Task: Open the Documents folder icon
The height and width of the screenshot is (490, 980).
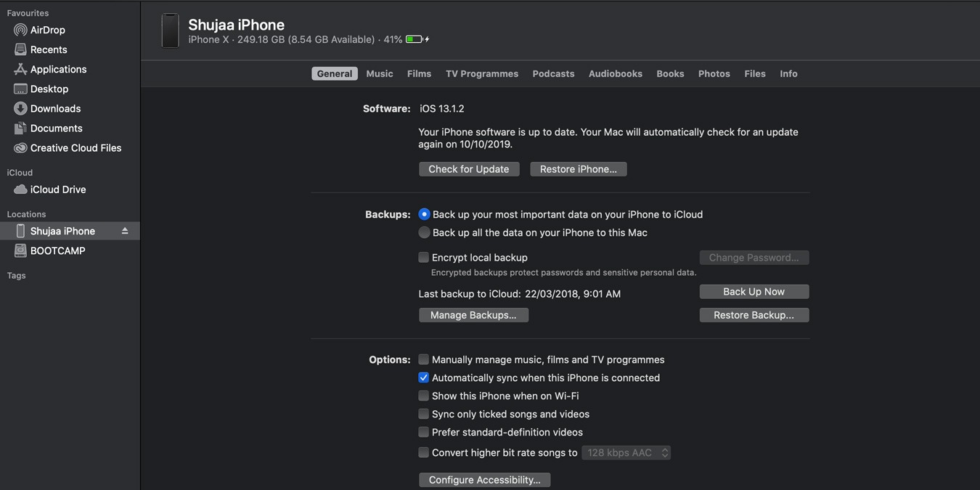Action: click(20, 127)
